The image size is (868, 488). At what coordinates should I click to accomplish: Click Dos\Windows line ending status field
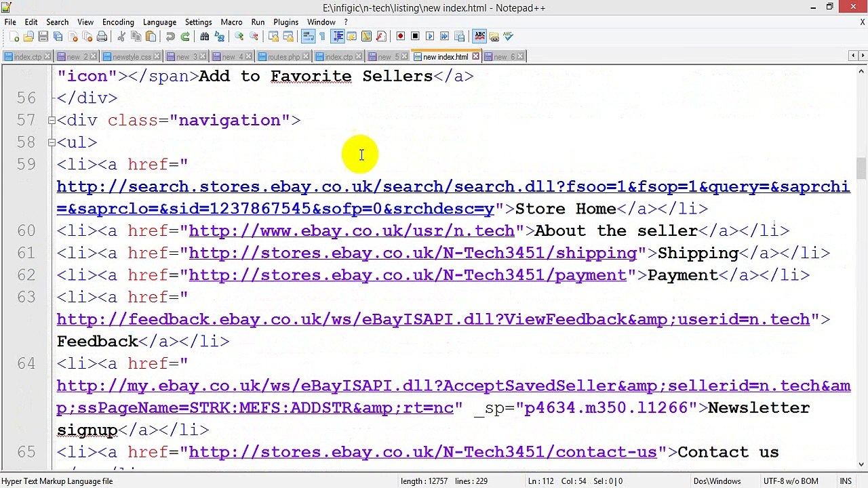pyautogui.click(x=717, y=481)
